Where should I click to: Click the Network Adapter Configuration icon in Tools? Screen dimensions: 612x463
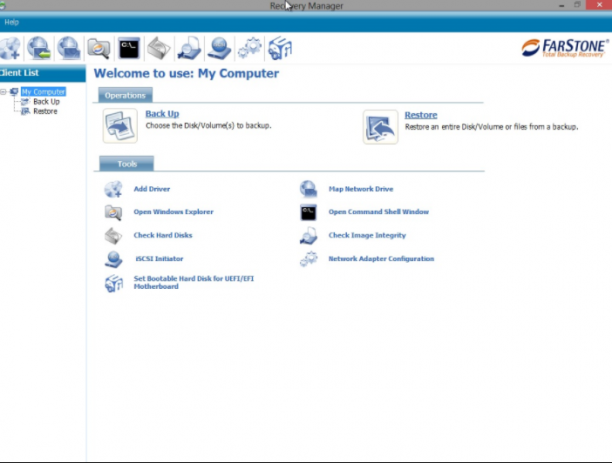tap(309, 259)
